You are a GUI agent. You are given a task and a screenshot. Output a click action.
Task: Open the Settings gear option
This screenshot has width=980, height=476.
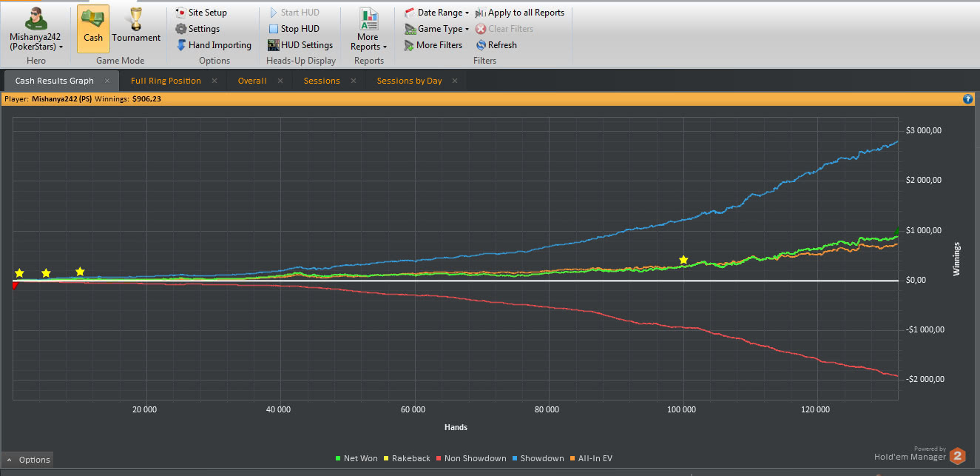pos(197,29)
